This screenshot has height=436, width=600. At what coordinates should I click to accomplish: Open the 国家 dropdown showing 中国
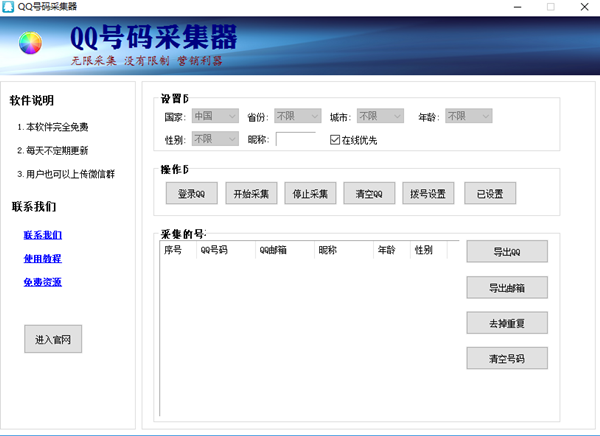point(215,116)
